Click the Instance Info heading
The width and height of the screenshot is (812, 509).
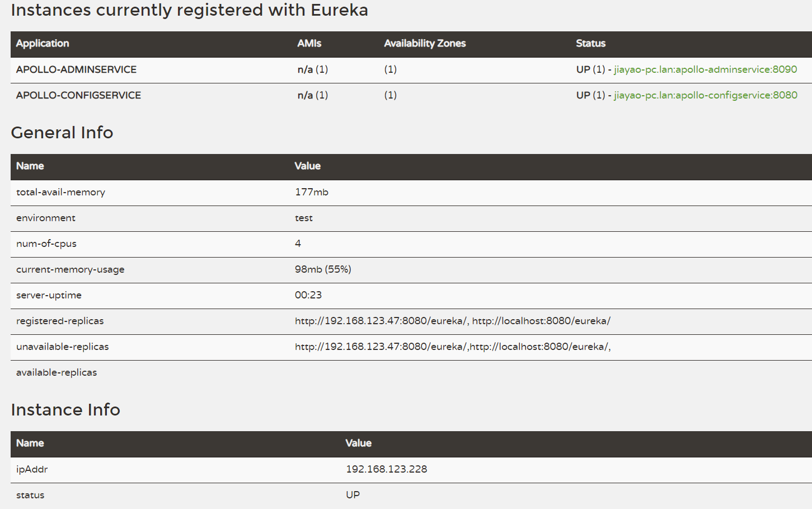(65, 410)
